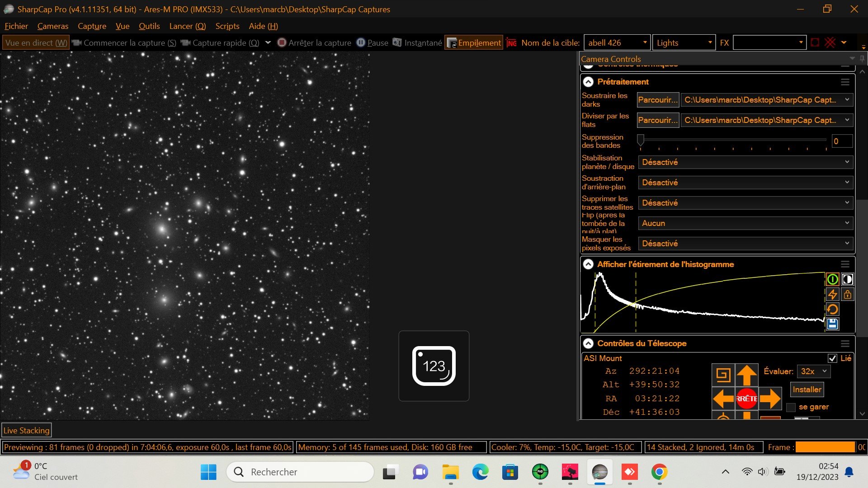The image size is (868, 488).
Task: Click the red crossed reticule icon
Action: click(x=830, y=42)
